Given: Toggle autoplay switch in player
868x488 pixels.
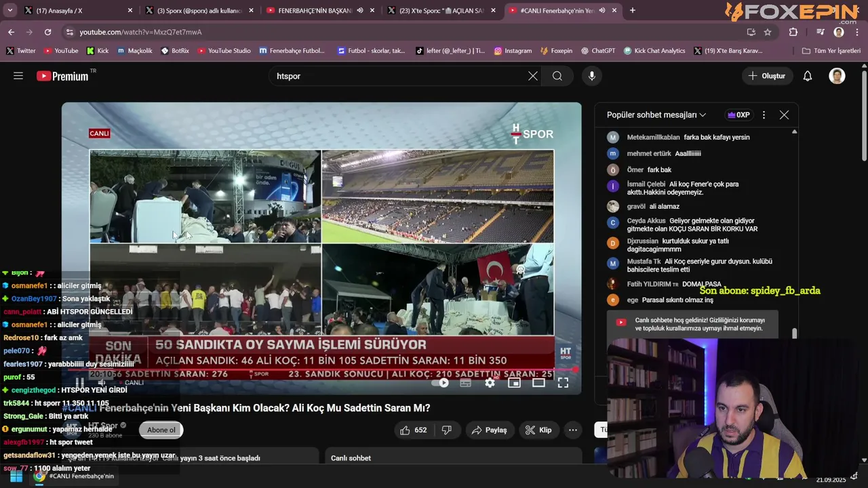Looking at the screenshot, I should click(441, 383).
